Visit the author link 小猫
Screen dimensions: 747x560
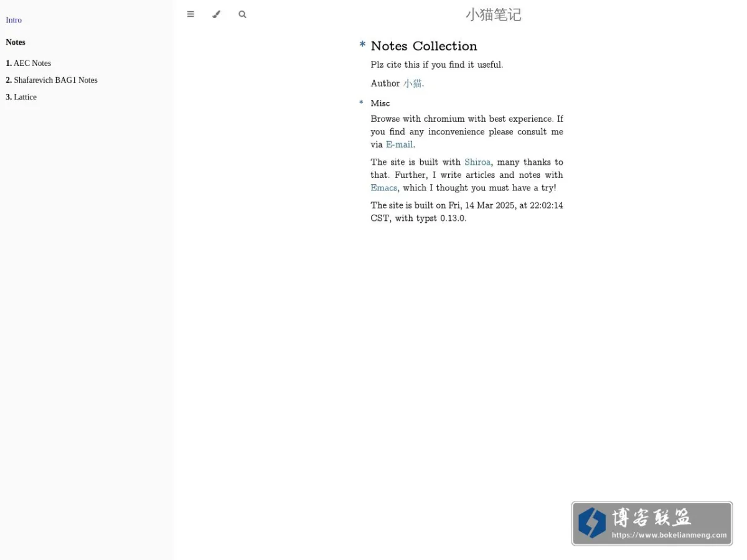tap(413, 83)
